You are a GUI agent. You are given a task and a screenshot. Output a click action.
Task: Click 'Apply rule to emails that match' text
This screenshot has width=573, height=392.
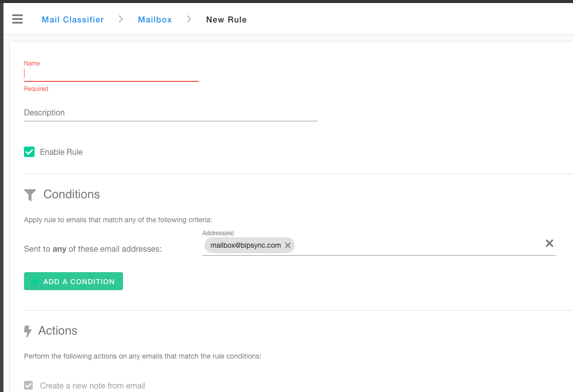118,220
